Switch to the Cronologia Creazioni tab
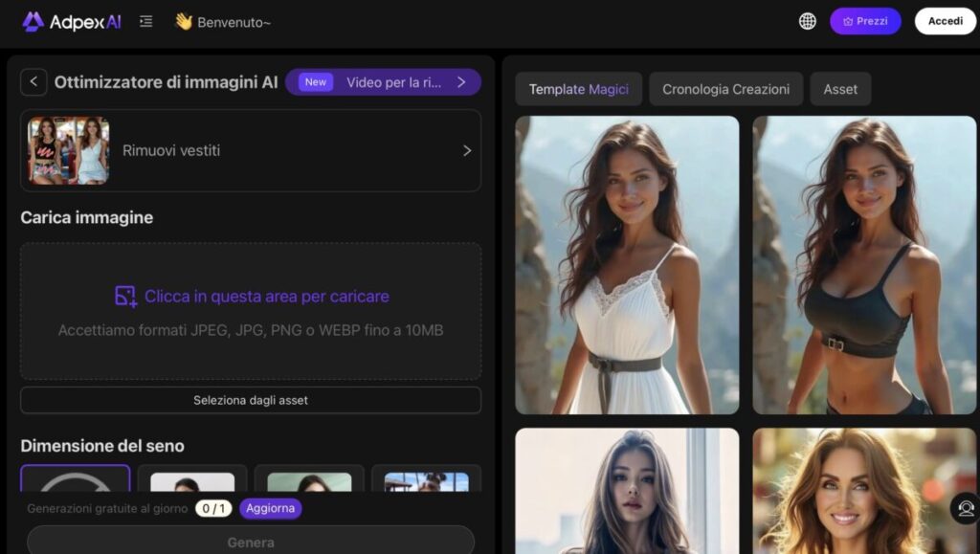980x554 pixels. pos(725,89)
